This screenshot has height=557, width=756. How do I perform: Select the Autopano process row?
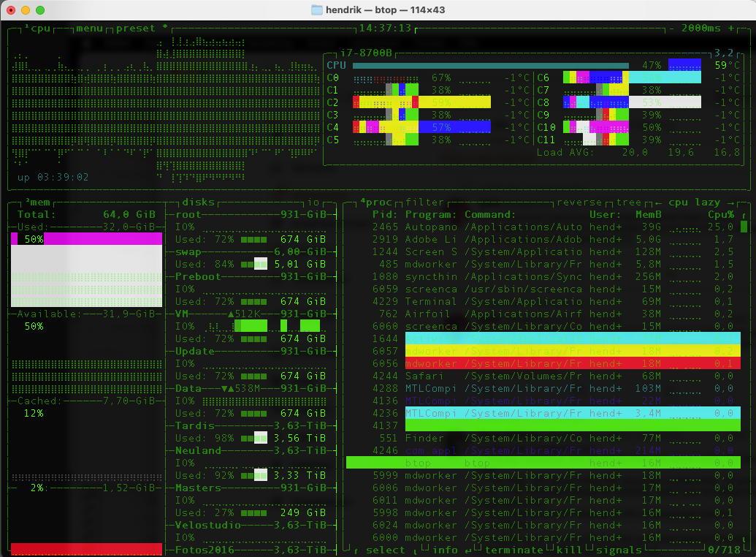[x=543, y=227]
